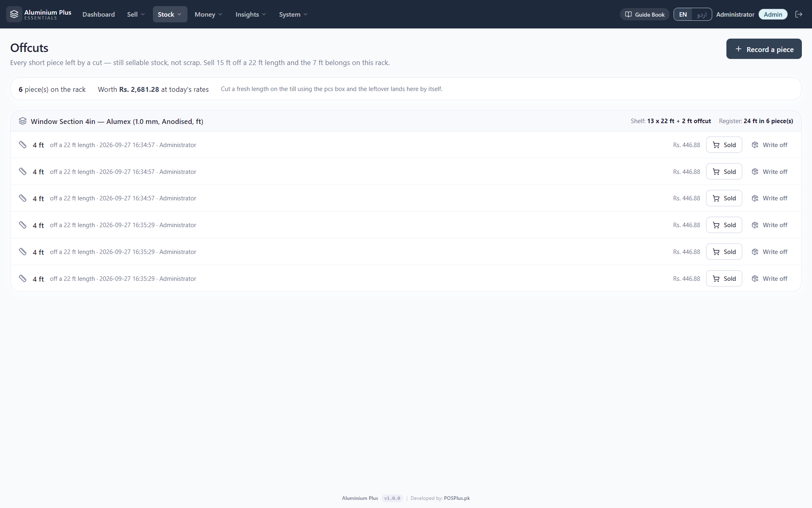
Task: Open the Stock menu
Action: [x=170, y=14]
